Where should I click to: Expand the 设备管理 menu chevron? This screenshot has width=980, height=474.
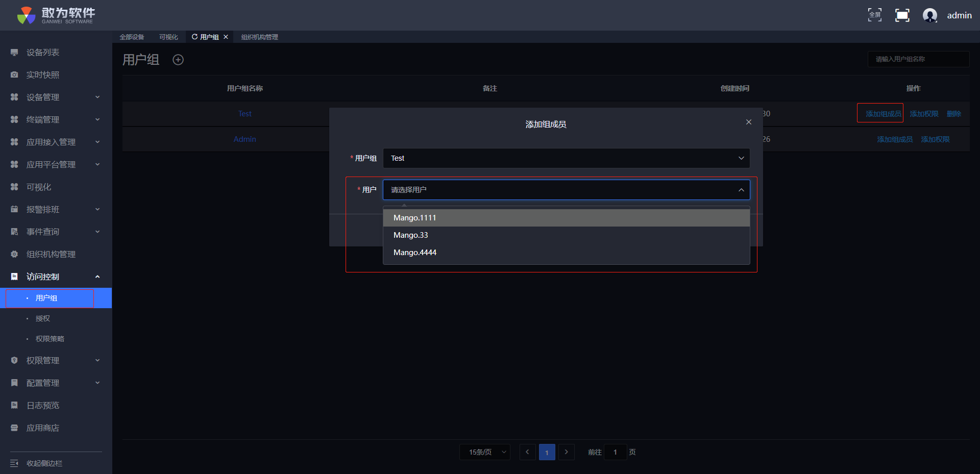click(97, 97)
